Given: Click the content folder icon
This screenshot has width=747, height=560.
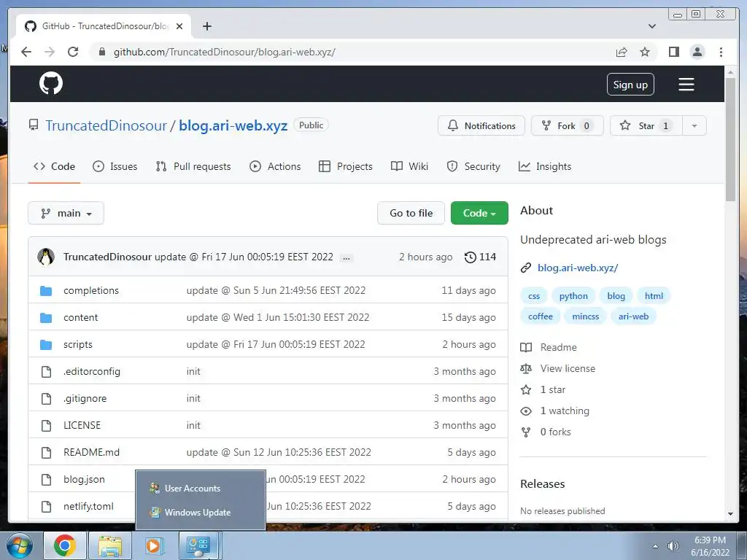Looking at the screenshot, I should [x=46, y=318].
